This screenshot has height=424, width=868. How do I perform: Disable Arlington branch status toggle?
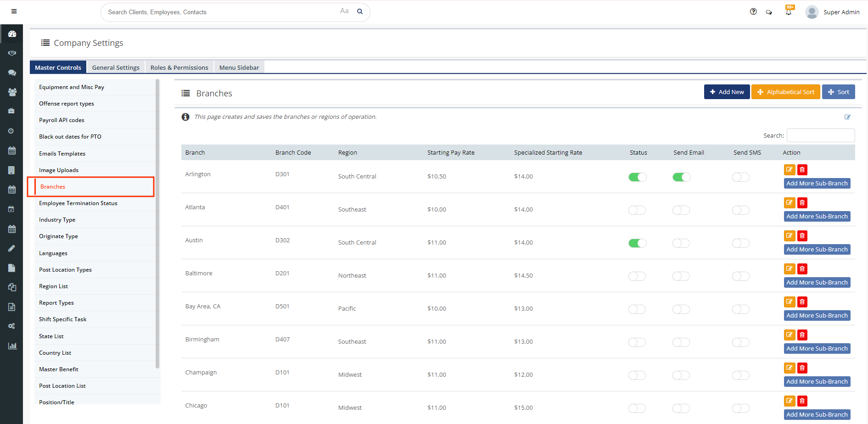point(637,177)
